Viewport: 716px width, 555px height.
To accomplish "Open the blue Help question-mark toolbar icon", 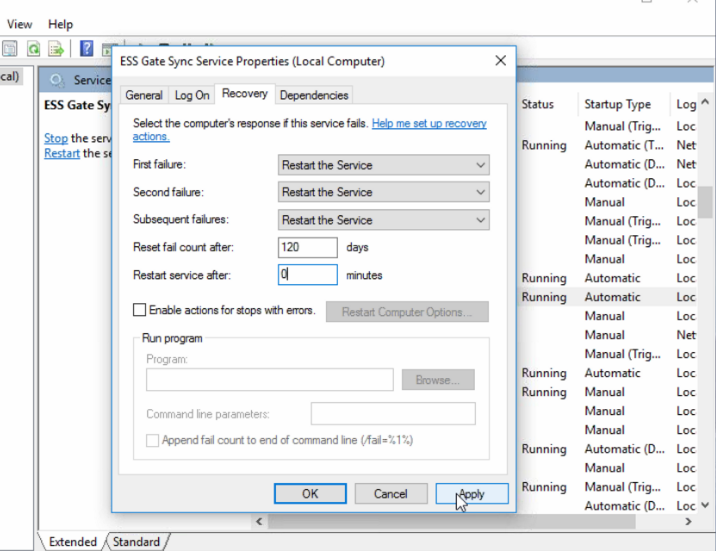I will [x=86, y=48].
